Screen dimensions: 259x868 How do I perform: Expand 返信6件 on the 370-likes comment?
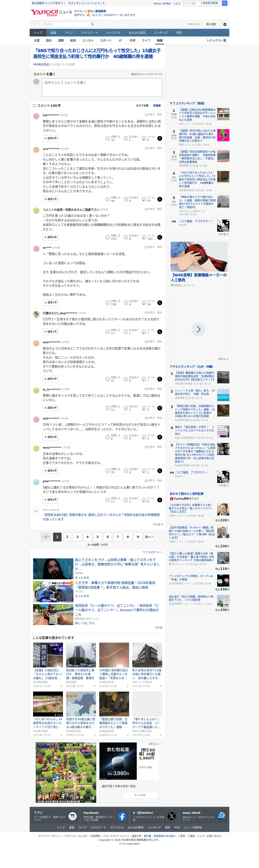(x=51, y=237)
